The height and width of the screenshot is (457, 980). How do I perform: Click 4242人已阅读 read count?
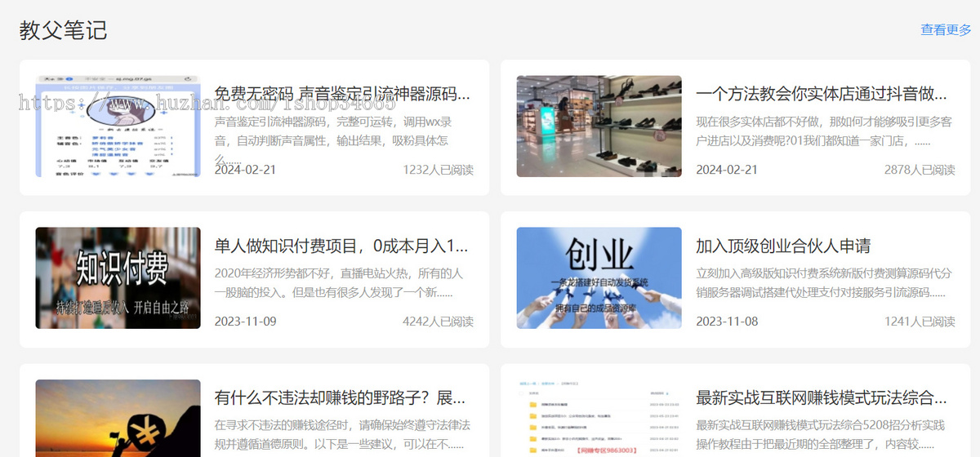438,322
